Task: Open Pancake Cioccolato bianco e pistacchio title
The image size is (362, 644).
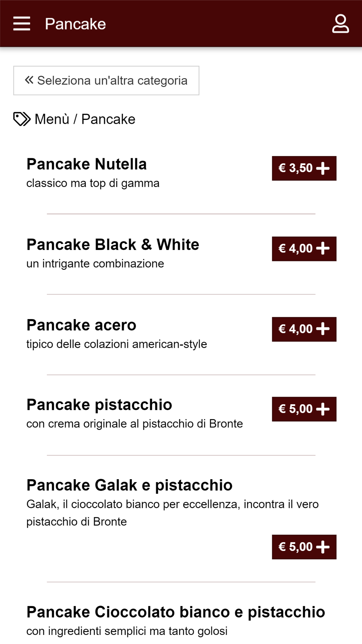Action: pyautogui.click(x=176, y=612)
